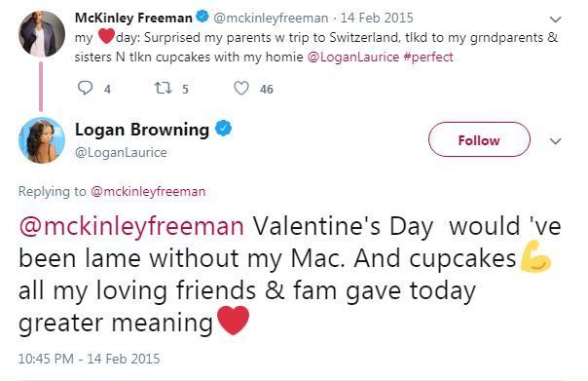
Task: Click the red heart in McKinley's tweet
Action: (106, 36)
